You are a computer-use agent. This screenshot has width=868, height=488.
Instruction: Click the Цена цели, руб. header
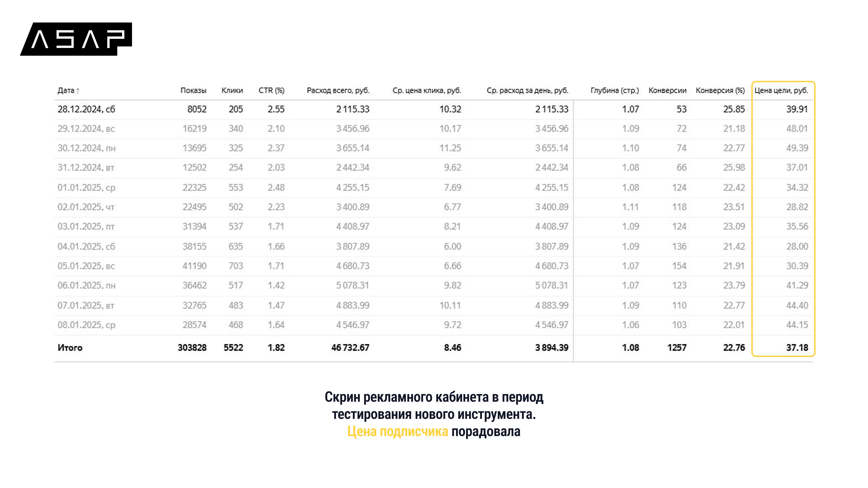781,91
